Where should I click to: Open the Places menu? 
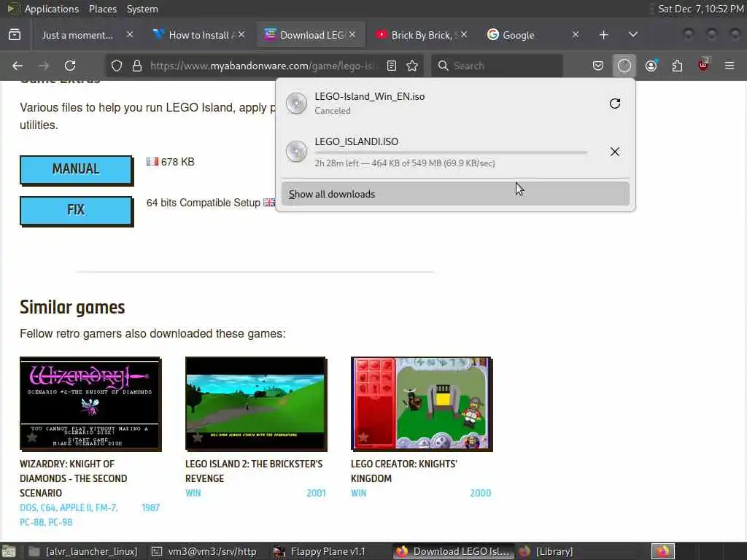(102, 9)
